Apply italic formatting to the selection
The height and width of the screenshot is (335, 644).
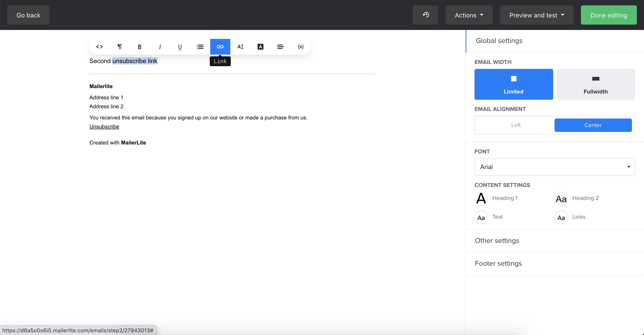tap(160, 47)
